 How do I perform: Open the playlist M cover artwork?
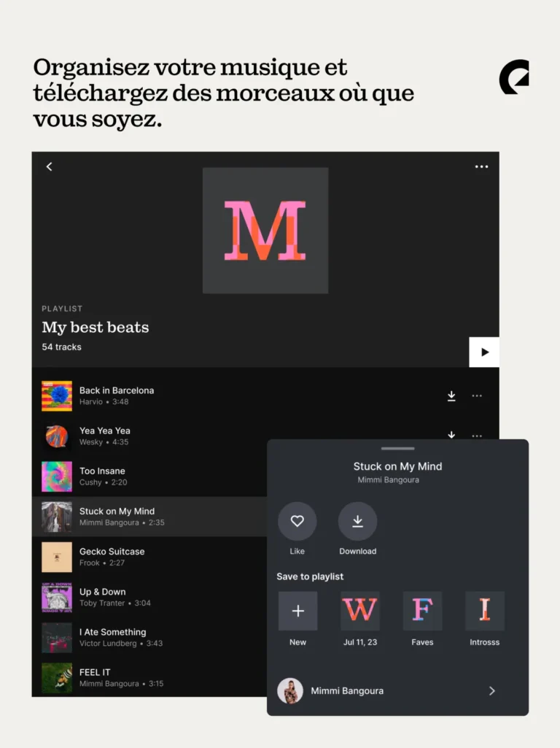(x=265, y=231)
